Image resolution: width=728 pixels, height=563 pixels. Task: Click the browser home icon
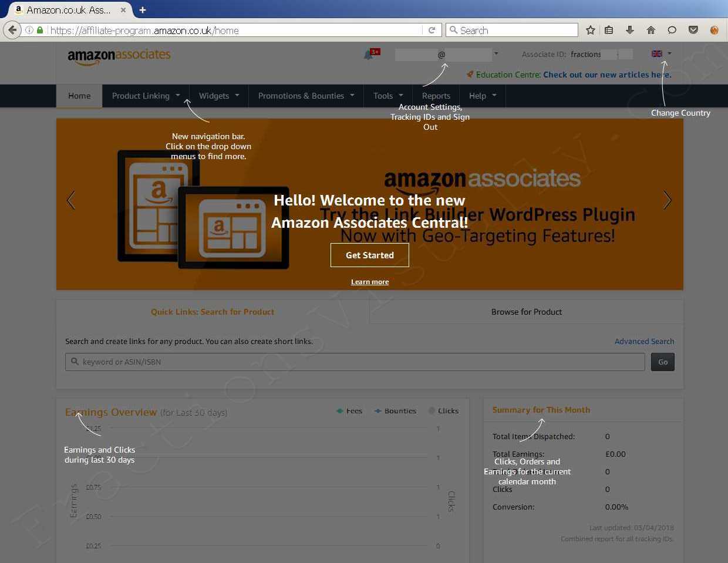click(x=651, y=30)
